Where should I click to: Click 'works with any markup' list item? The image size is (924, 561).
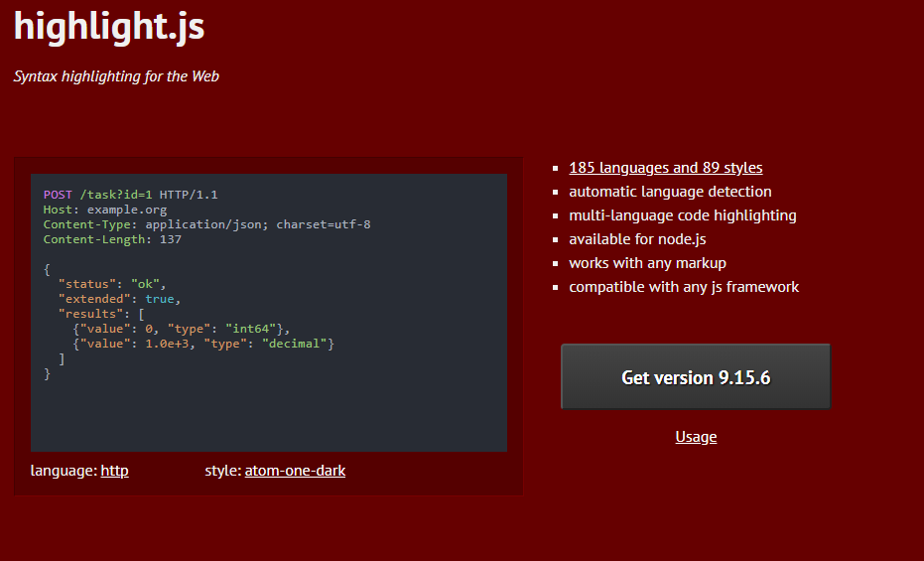pos(647,263)
